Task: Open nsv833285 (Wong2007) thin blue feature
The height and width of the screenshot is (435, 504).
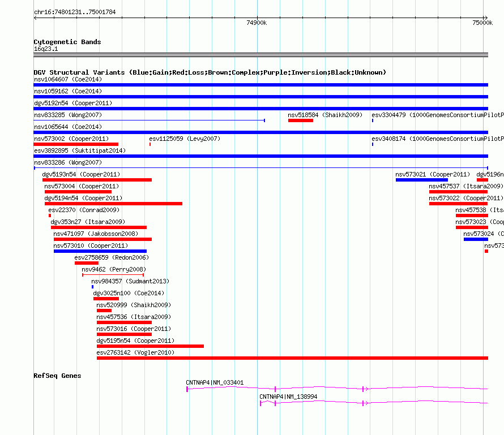Action: pyautogui.click(x=150, y=120)
